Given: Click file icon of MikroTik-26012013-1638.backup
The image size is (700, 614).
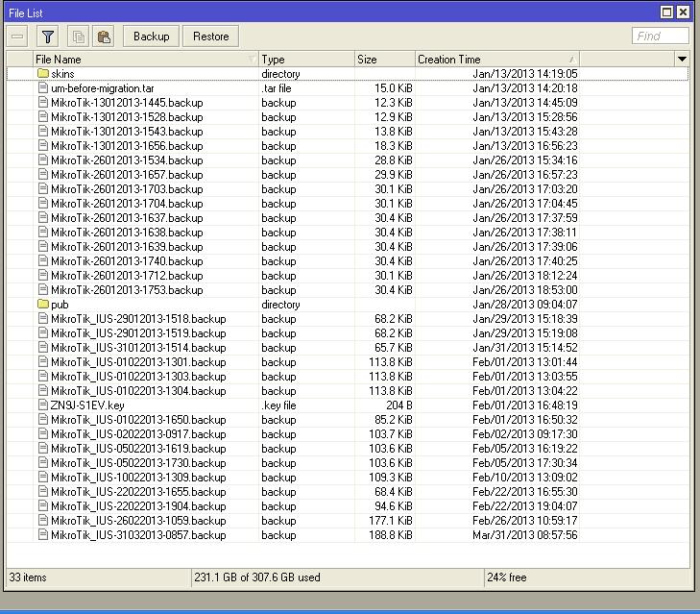Looking at the screenshot, I should 43,232.
